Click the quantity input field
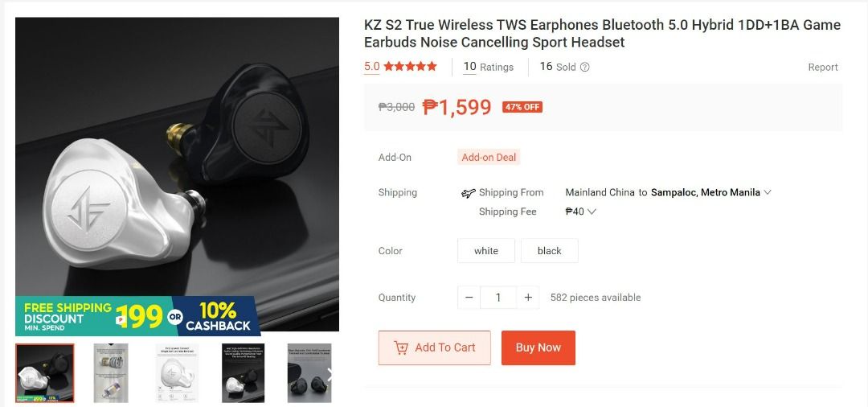The image size is (868, 407). 498,298
